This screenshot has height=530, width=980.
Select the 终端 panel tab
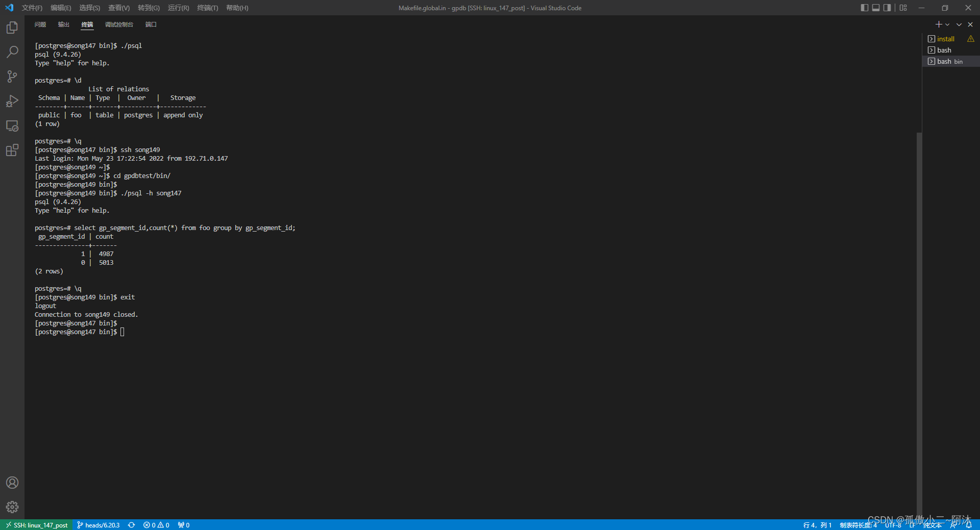87,24
